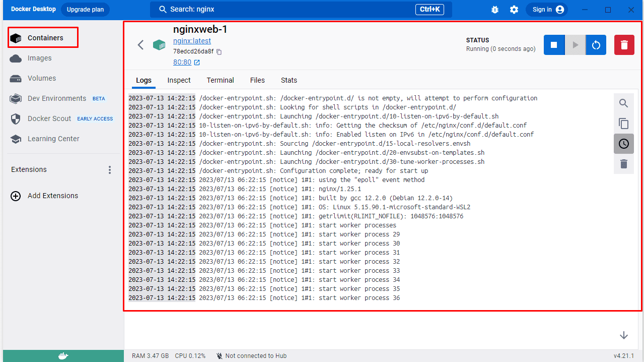Switch to the Files tab
The width and height of the screenshot is (644, 362).
point(257,80)
